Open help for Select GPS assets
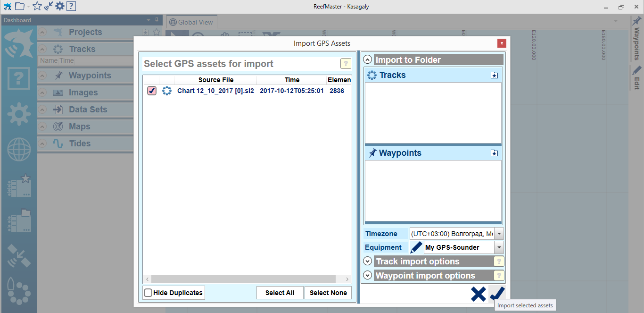Image resolution: width=644 pixels, height=313 pixels. tap(346, 64)
